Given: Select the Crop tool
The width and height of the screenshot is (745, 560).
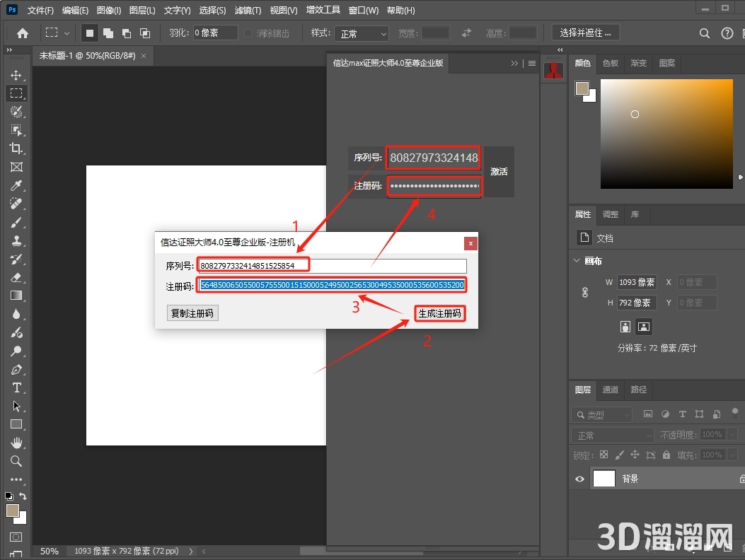Looking at the screenshot, I should [16, 148].
